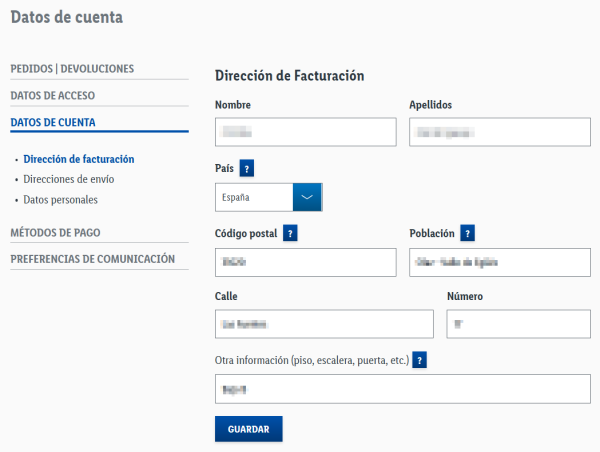Go to Datos de acceso section
Image resolution: width=600 pixels, height=452 pixels.
[53, 96]
